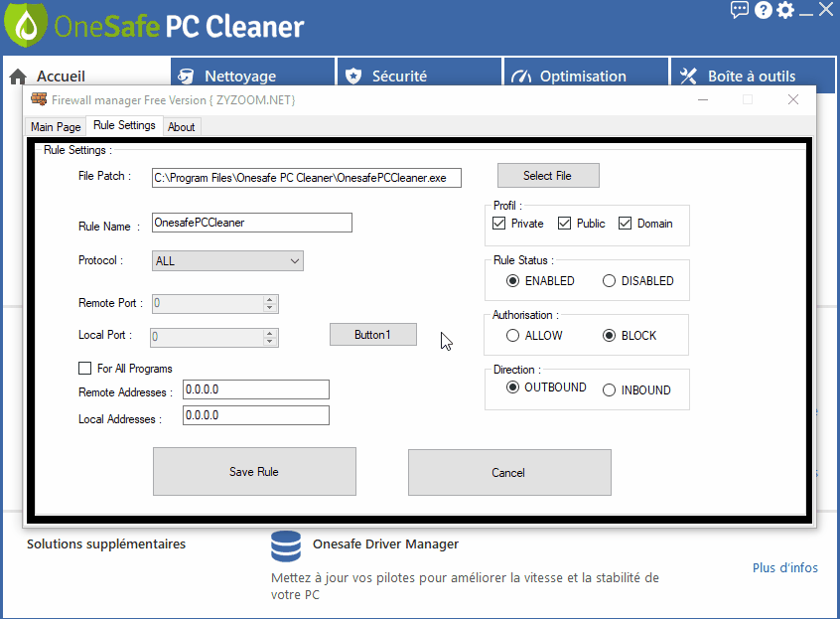Screen dimensions: 840x619
Task: Open the feedback chat bubble icon
Action: click(740, 10)
